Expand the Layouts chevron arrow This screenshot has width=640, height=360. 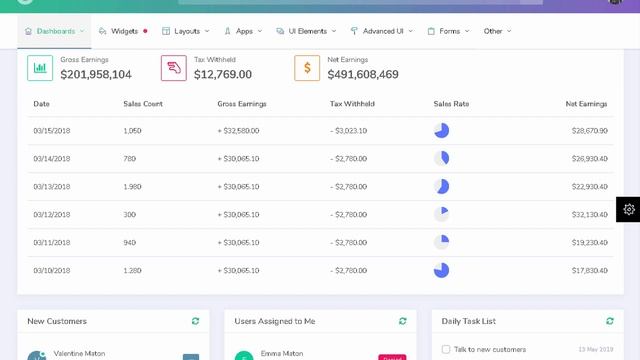[207, 31]
